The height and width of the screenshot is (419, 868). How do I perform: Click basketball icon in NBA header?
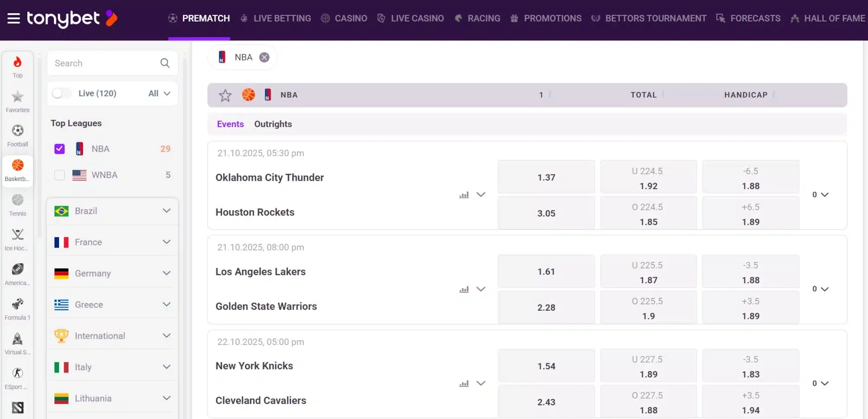click(248, 95)
